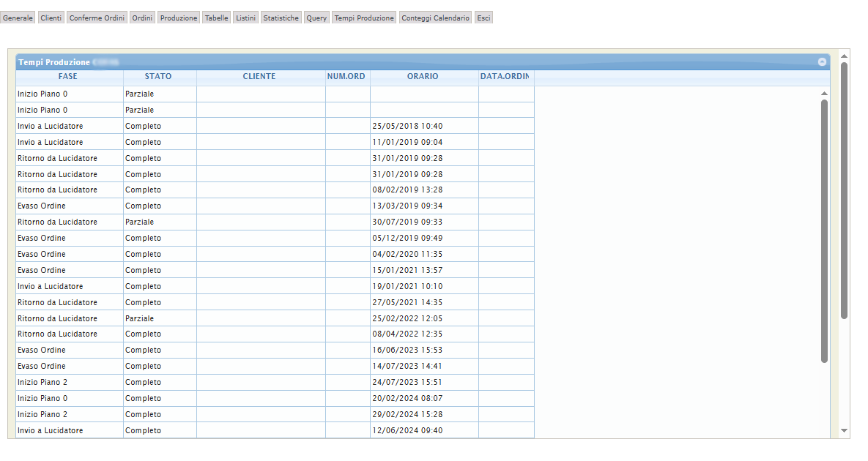Open the Clienti menu
This screenshot has width=868, height=461.
click(x=51, y=18)
